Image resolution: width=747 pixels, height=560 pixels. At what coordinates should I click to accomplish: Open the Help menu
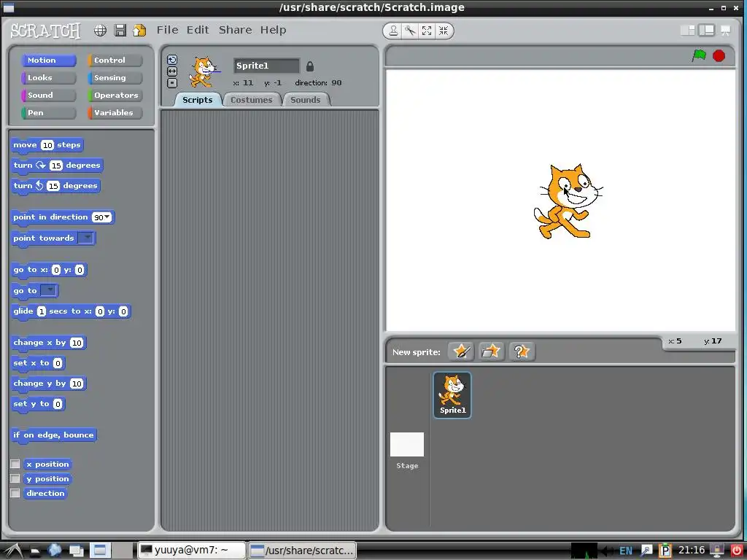pos(273,30)
